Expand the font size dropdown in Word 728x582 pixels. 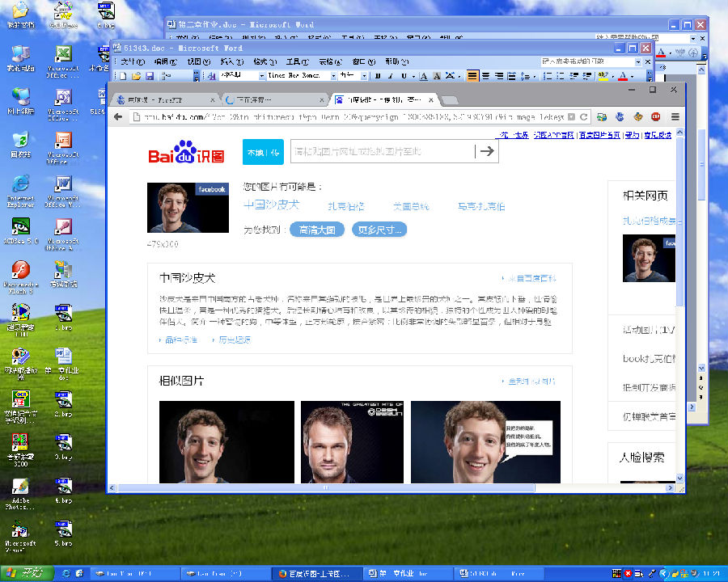pos(365,76)
